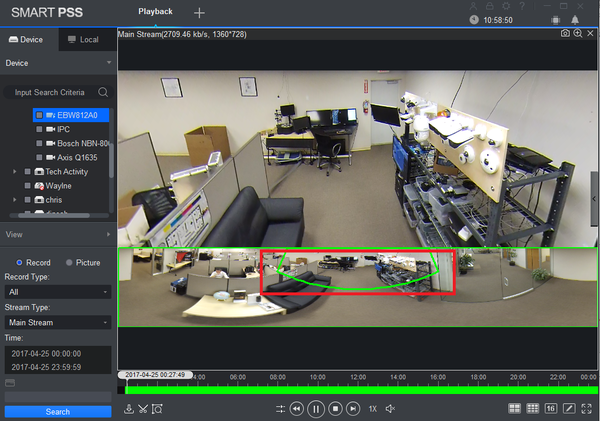Check the Bosch NBN camera checkbox

click(x=39, y=143)
